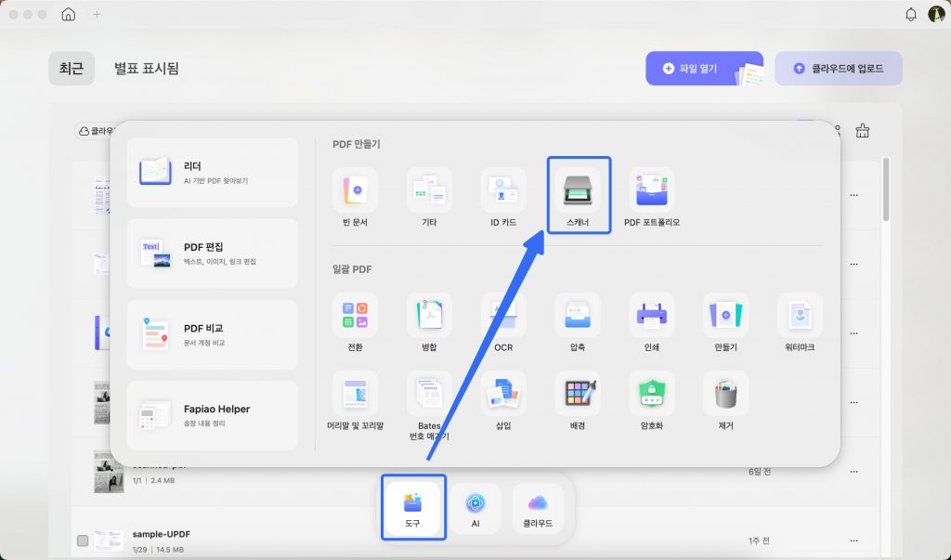Click the file list vertical scrollbar
Image resolution: width=951 pixels, height=560 pixels.
point(885,189)
